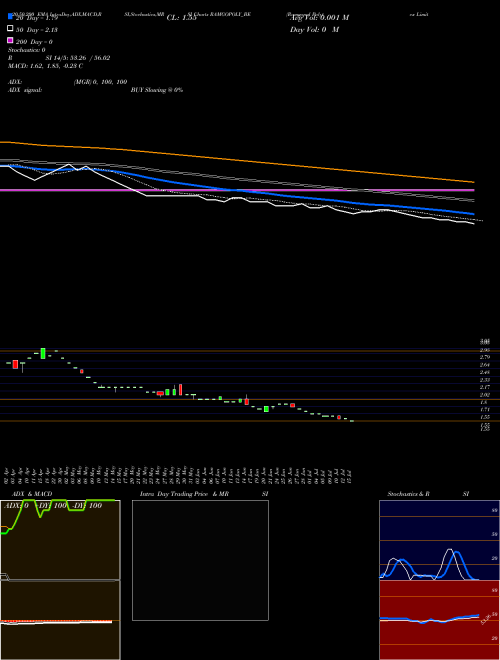The height and width of the screenshot is (660, 500).
Task: Click the 2.02 price axis label
Action: (485, 395)
